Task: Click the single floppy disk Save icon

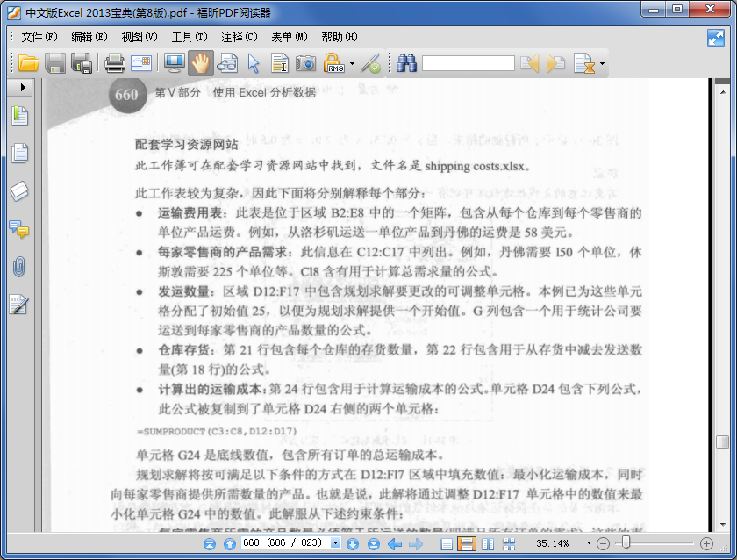Action: (55, 63)
